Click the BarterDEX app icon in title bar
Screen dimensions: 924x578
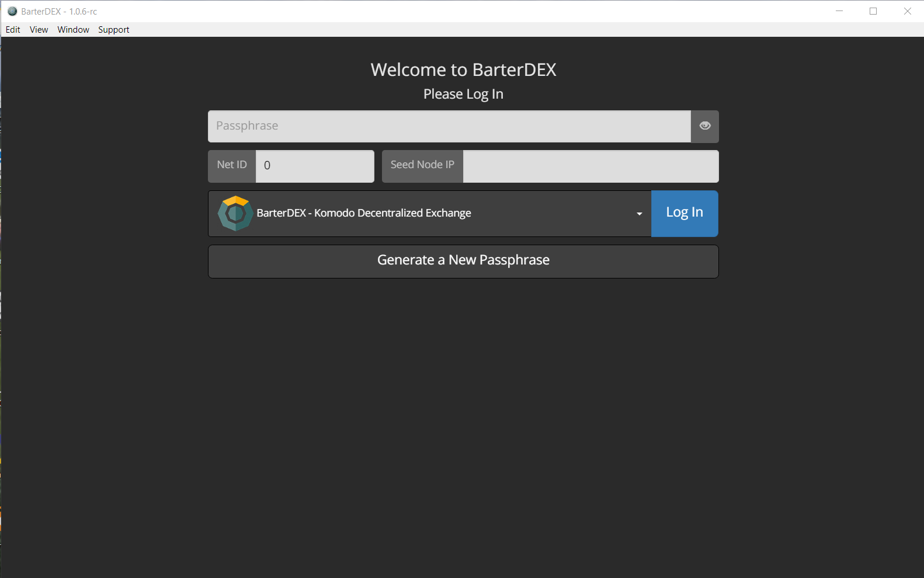[x=12, y=11]
